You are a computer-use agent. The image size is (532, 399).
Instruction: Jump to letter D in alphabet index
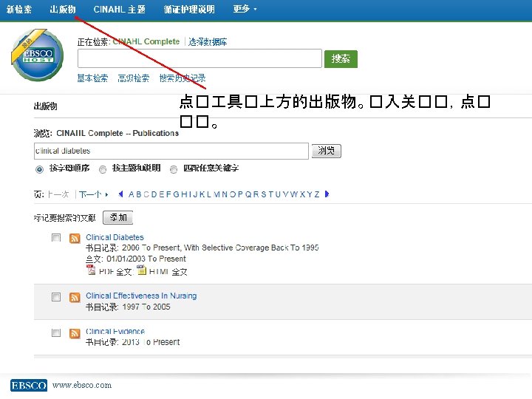[x=154, y=194]
